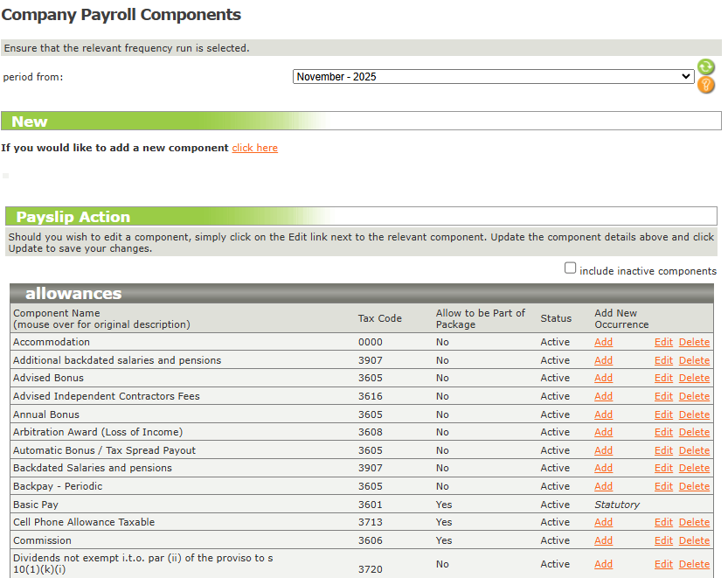
Task: Click the allowances section header
Action: 73,294
